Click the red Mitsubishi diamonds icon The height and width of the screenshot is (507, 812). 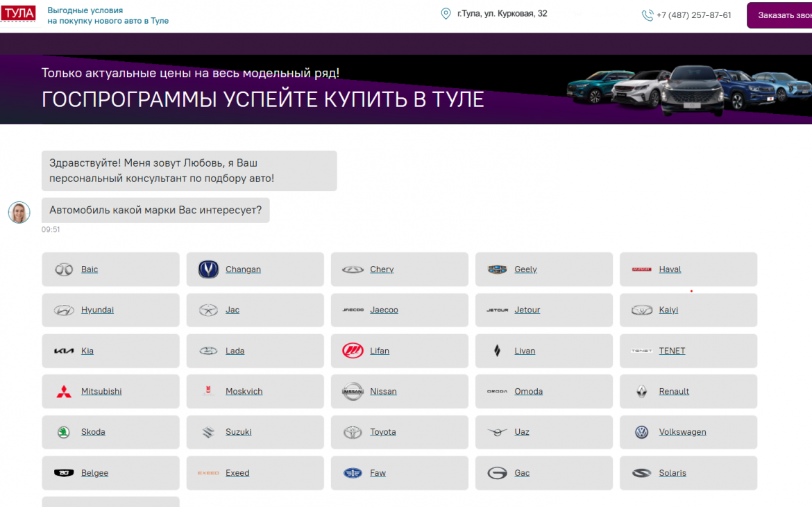point(64,392)
